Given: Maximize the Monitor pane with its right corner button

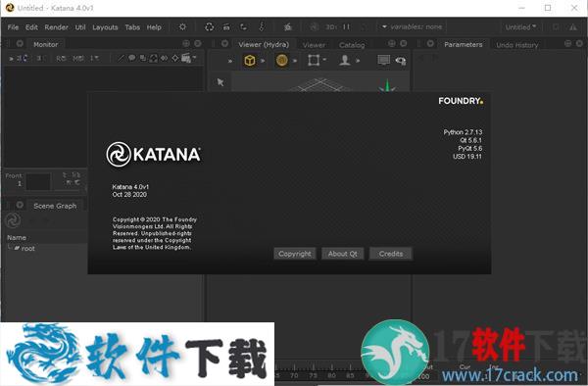Looking at the screenshot, I should 198,44.
